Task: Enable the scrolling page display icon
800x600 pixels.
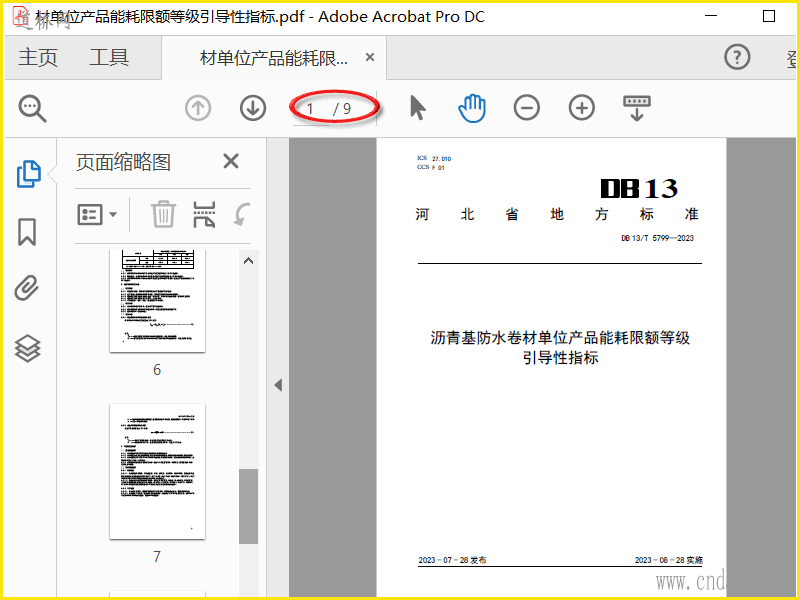Action: coord(637,108)
